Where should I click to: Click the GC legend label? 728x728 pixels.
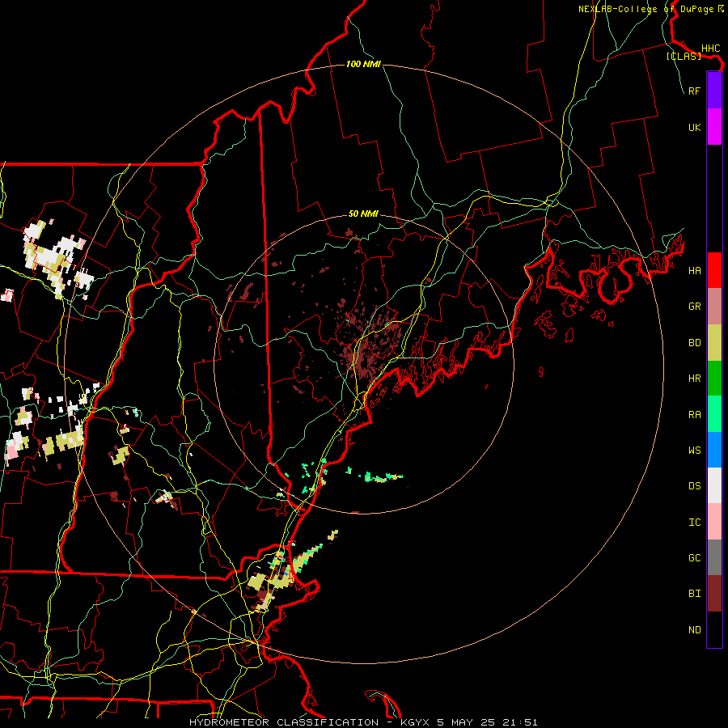694,558
